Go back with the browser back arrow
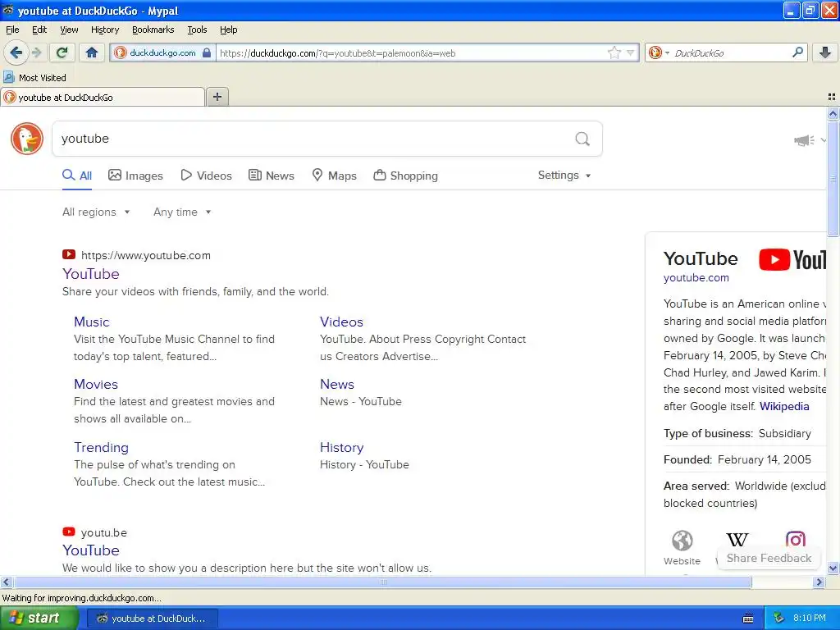 pos(16,52)
